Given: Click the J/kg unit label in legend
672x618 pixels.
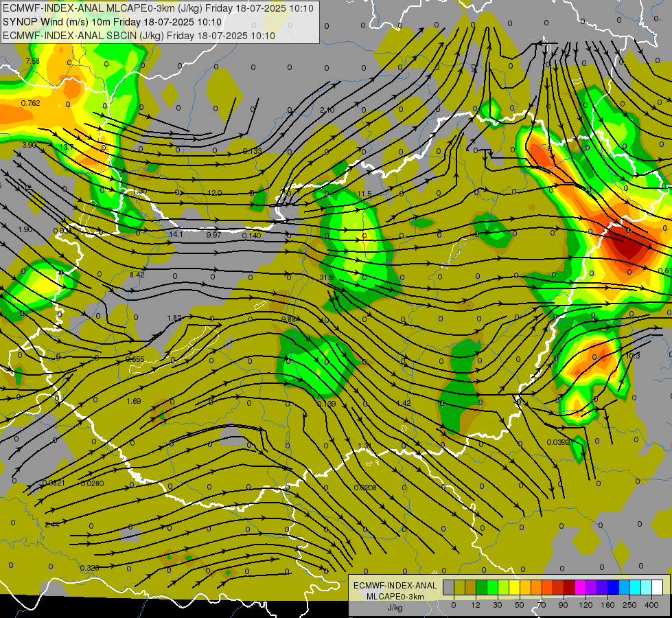Looking at the screenshot, I should point(395,608).
